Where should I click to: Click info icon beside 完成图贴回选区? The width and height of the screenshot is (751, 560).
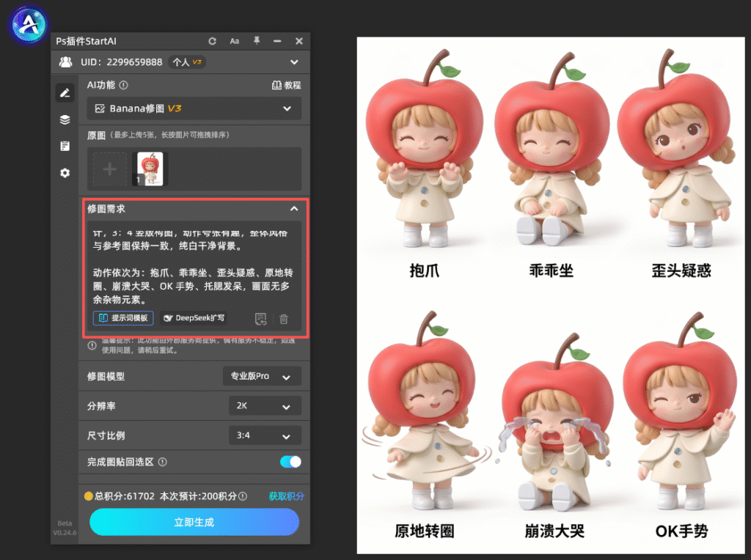click(x=163, y=462)
